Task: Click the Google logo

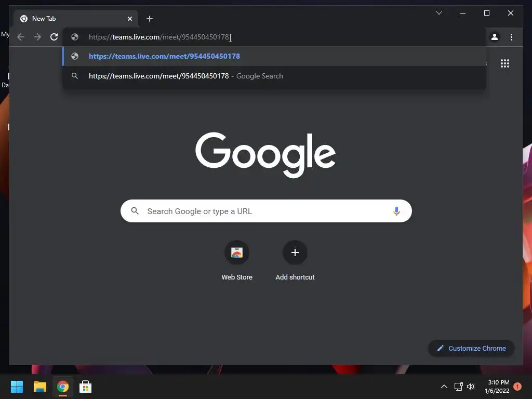Action: (x=265, y=155)
